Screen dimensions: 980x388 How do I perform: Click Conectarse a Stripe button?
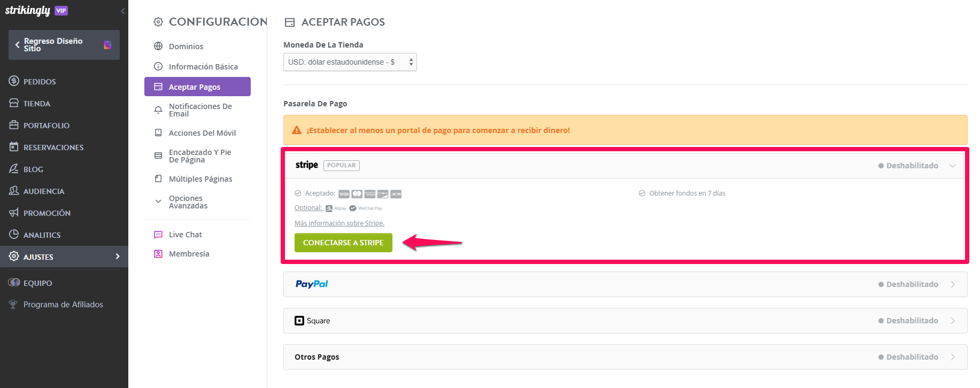point(343,243)
